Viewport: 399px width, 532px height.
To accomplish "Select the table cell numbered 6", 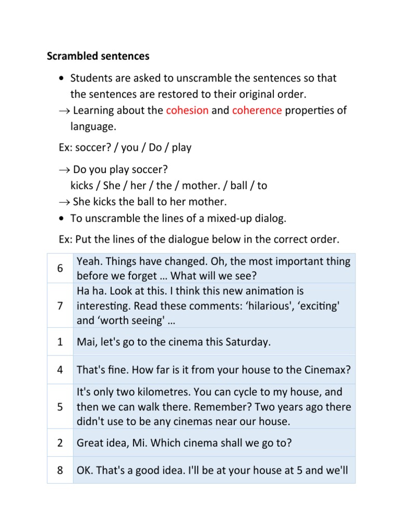I will (60, 269).
